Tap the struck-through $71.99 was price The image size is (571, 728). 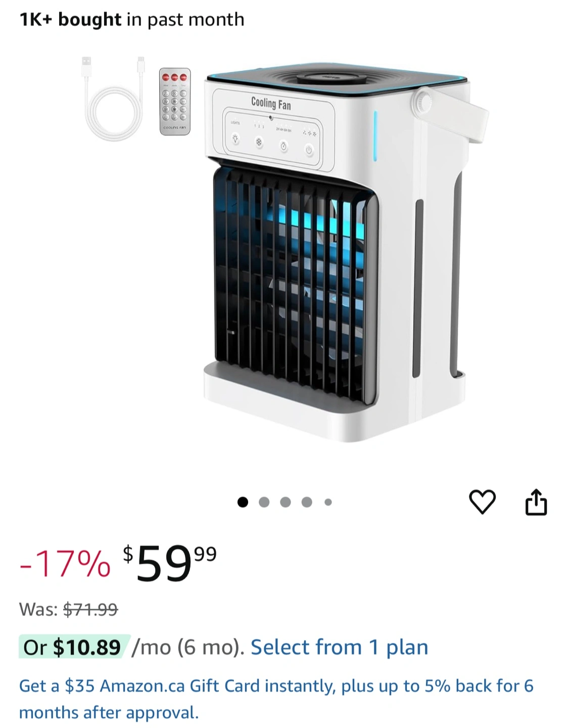click(x=90, y=609)
